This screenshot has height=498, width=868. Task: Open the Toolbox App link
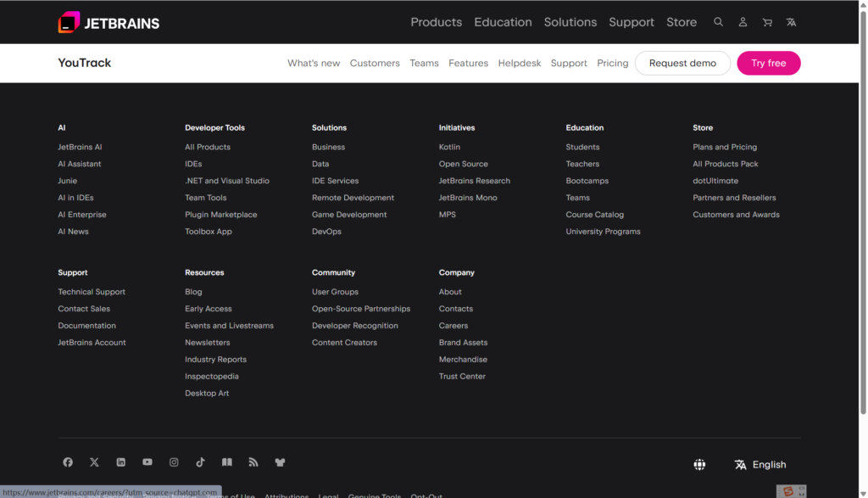coord(209,232)
